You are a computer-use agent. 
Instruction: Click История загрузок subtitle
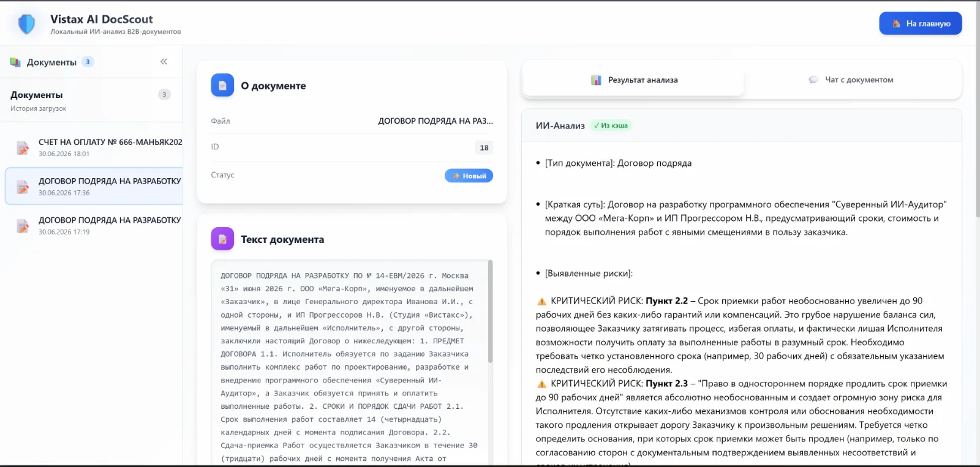(x=39, y=108)
